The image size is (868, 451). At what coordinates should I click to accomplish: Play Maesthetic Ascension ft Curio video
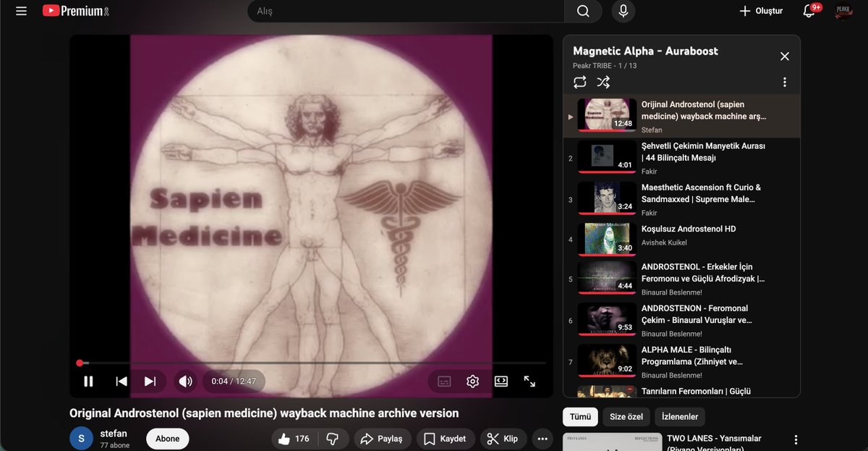681,198
